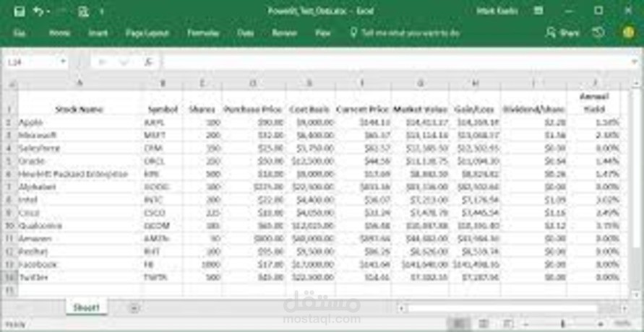644x332 pixels.
Task: Click the Annual Yield header cell
Action: point(594,103)
